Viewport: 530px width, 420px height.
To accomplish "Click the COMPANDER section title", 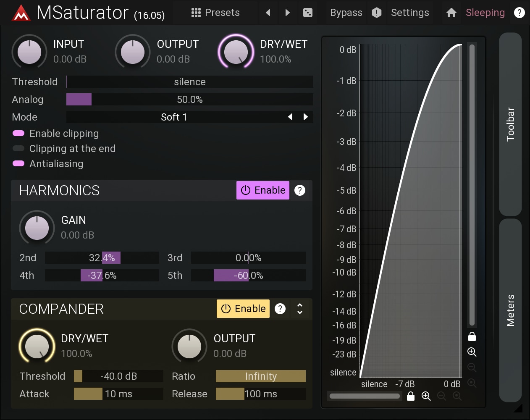I will (61, 309).
